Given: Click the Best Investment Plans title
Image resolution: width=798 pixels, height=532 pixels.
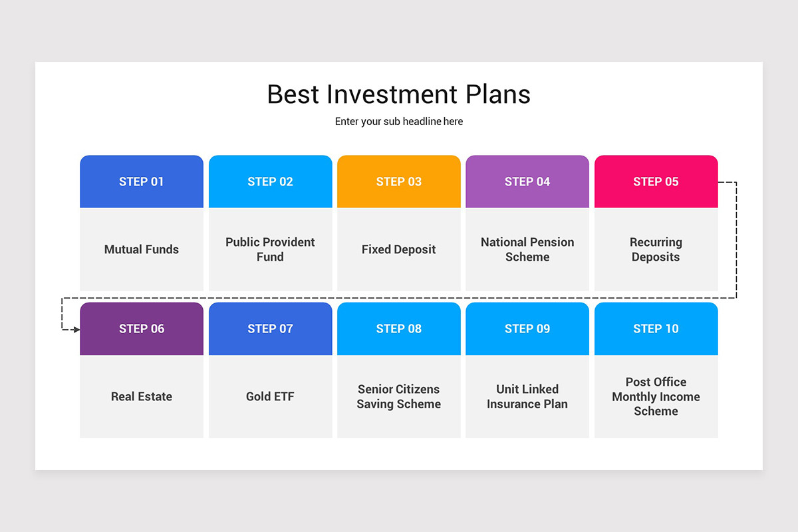Looking at the screenshot, I should coord(399,94).
